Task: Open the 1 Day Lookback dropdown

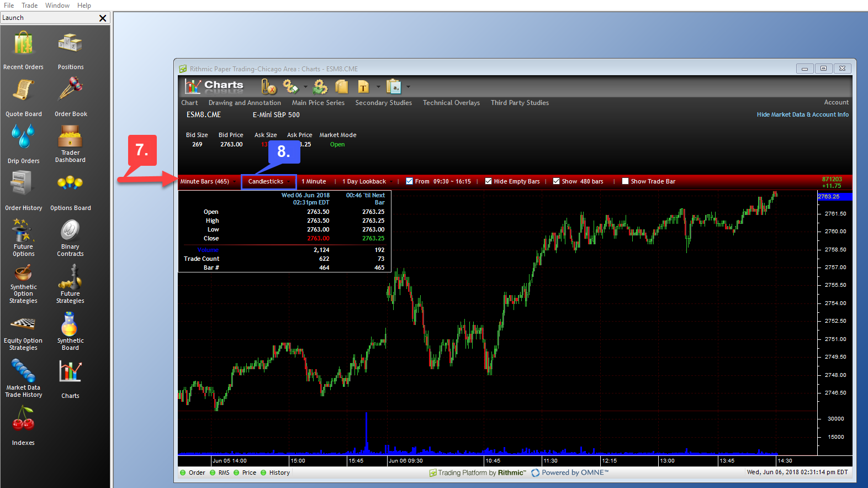Action: (x=367, y=181)
